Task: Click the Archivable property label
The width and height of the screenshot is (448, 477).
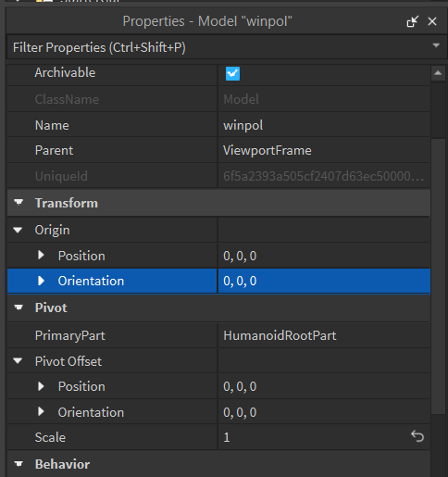Action: (65, 72)
